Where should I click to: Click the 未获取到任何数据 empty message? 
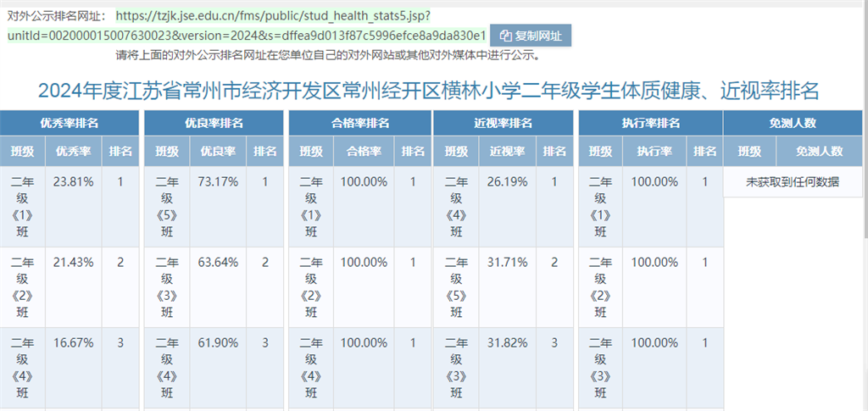pyautogui.click(x=793, y=182)
